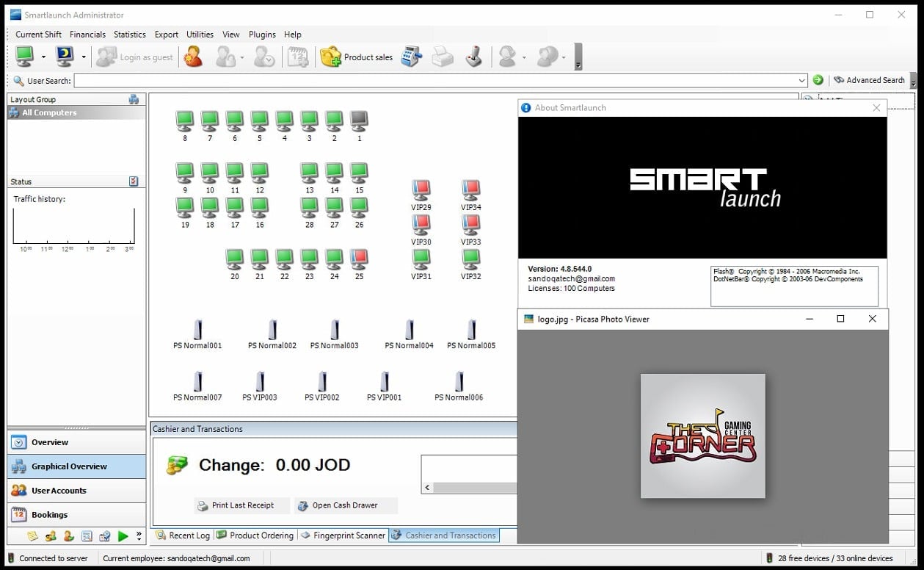Open dropdown next to night-mode monitor icon
This screenshot has width=924, height=570.
(x=84, y=57)
